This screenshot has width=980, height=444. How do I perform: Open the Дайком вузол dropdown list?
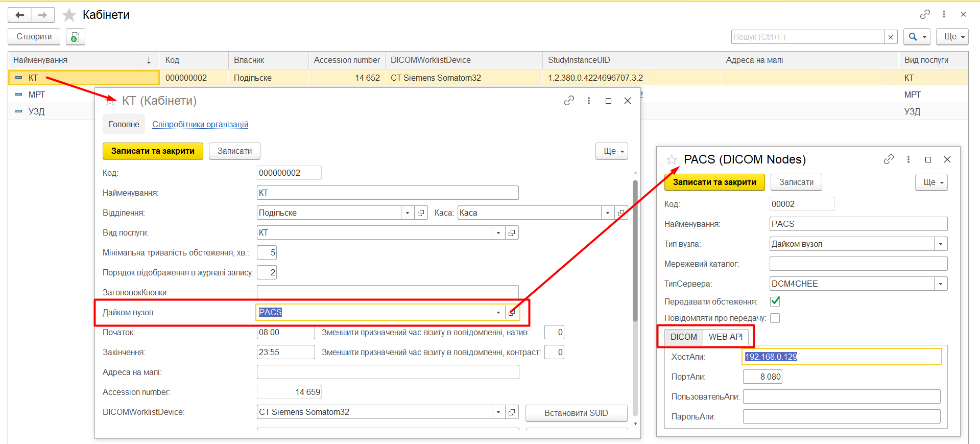coord(498,313)
